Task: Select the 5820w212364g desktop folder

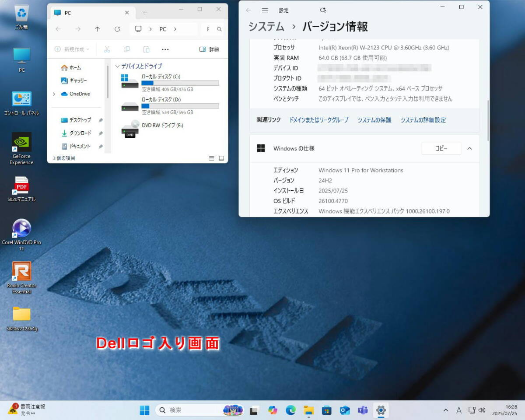Action: 21,318
